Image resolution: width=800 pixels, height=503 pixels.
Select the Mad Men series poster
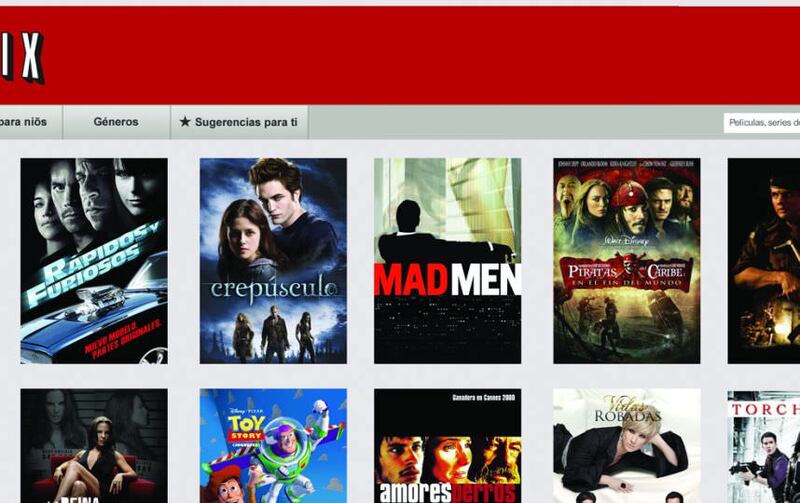coord(447,261)
